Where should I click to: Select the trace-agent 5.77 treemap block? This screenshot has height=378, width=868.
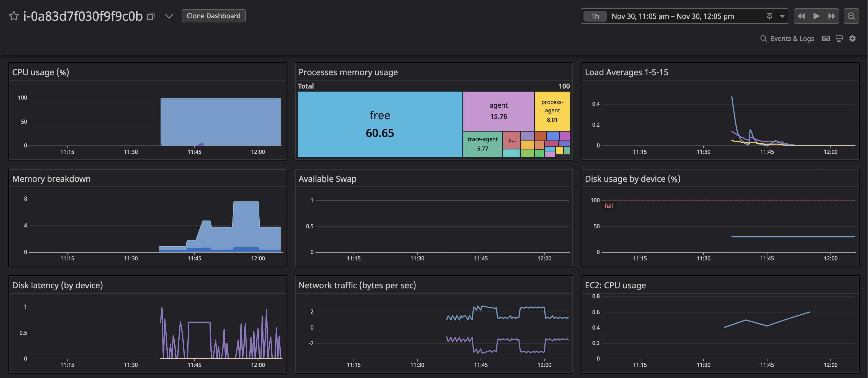coord(482,144)
